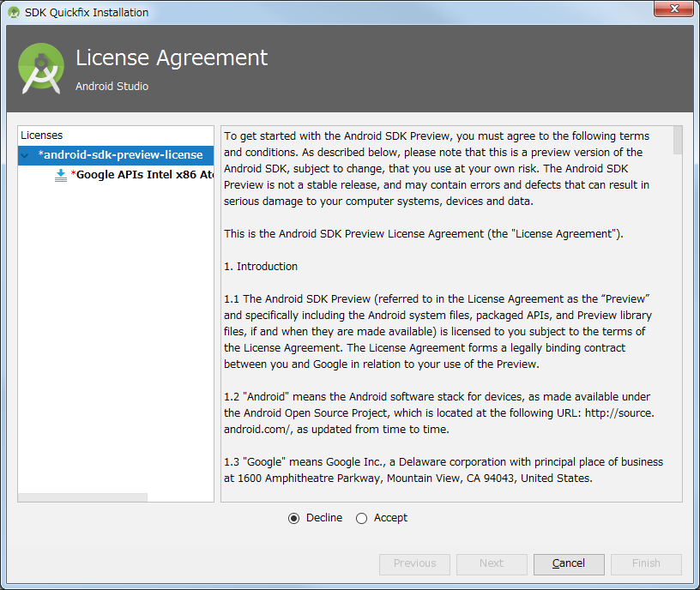Click the Licenses list horizontal scrollbar
The height and width of the screenshot is (590, 700).
click(82, 497)
